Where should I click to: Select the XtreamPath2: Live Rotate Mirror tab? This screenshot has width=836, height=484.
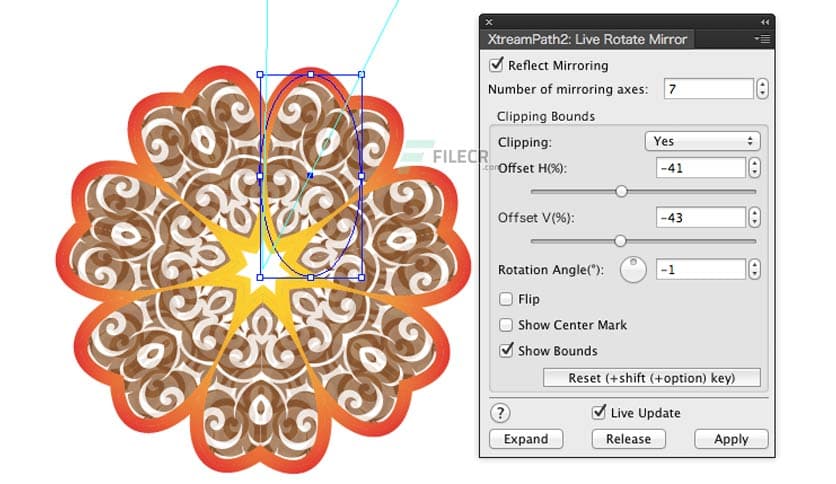(586, 39)
